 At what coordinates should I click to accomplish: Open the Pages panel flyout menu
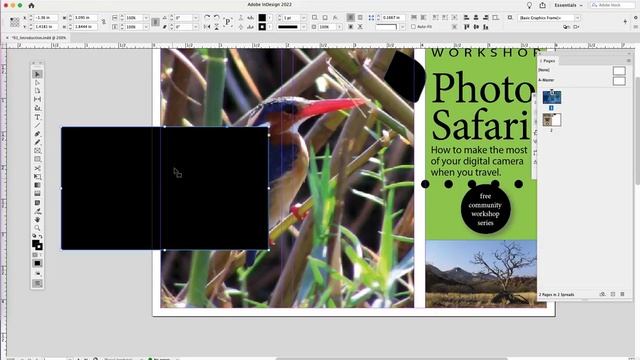pos(629,60)
